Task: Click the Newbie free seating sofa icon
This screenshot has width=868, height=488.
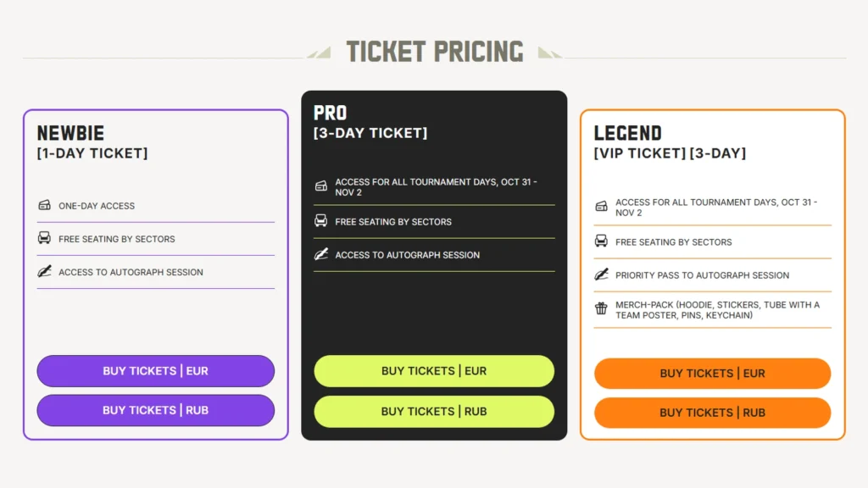Action: pyautogui.click(x=45, y=238)
